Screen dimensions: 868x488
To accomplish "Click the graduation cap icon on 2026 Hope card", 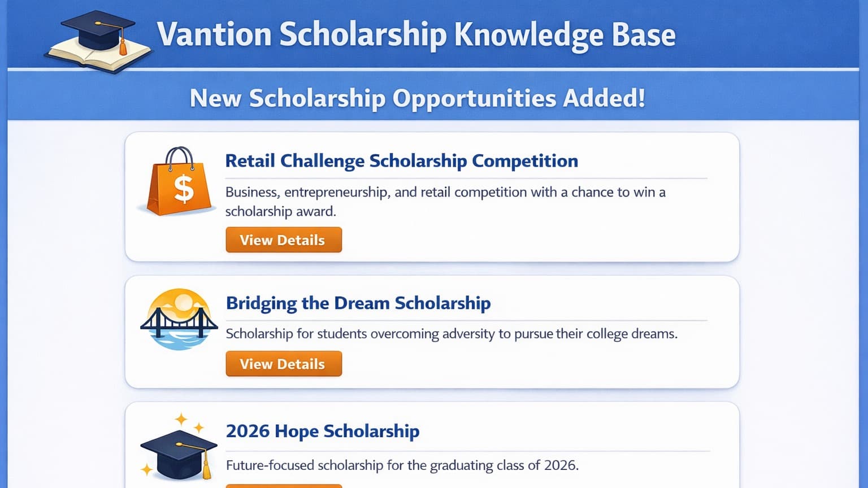I will click(x=179, y=455).
